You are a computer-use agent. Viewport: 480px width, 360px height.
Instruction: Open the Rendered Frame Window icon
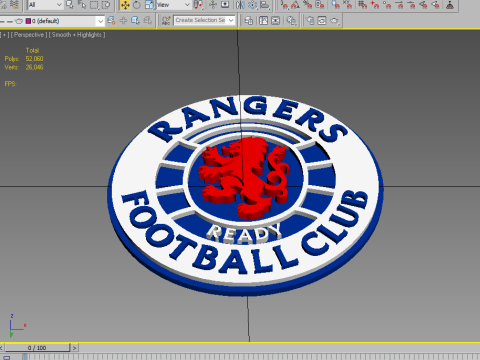click(263, 21)
